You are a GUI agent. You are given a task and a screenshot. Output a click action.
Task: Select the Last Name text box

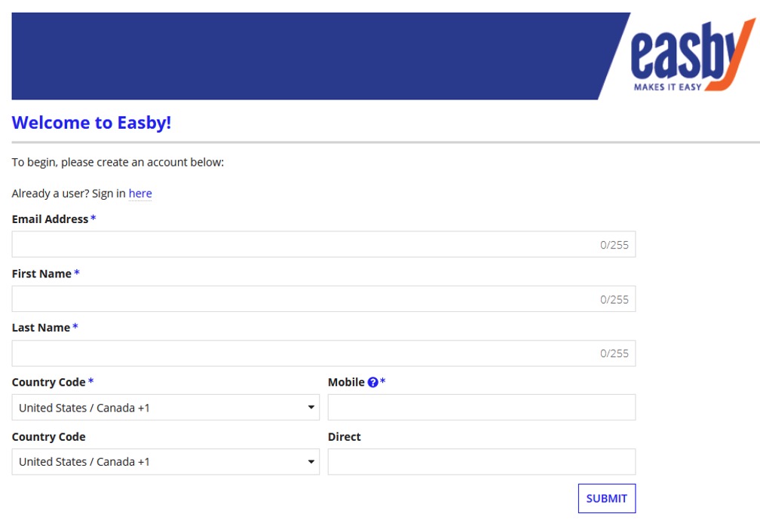323,353
